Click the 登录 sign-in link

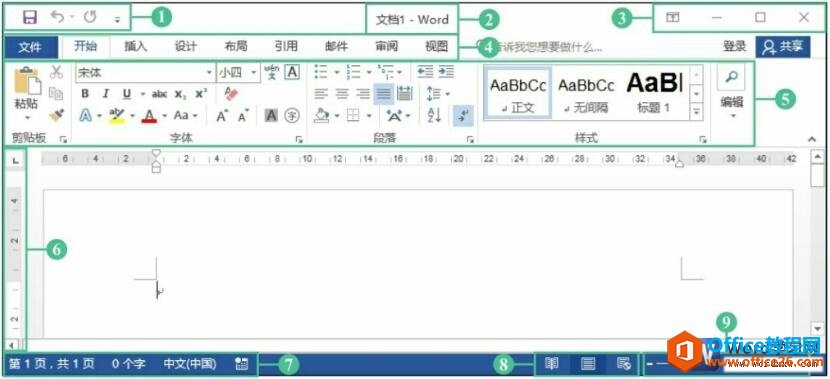[735, 47]
